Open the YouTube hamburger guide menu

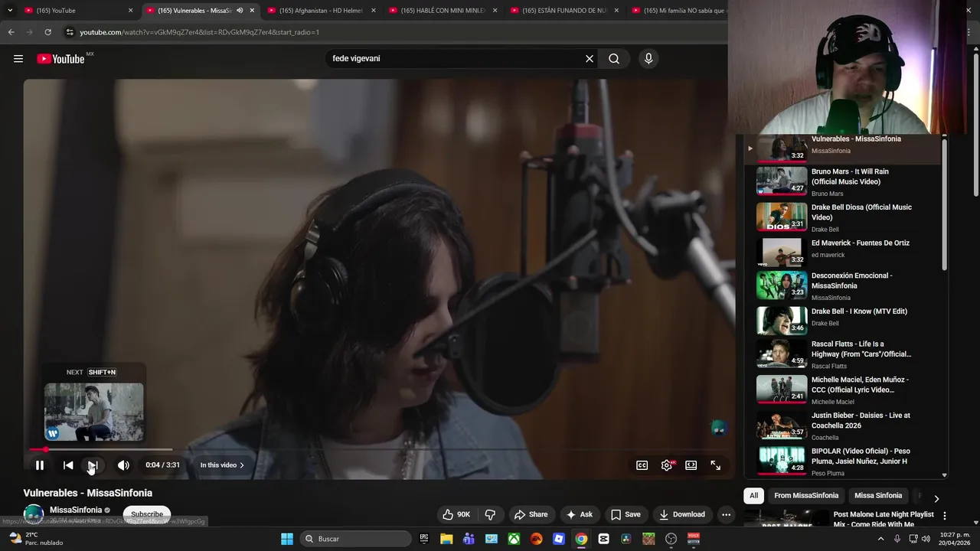click(x=18, y=59)
